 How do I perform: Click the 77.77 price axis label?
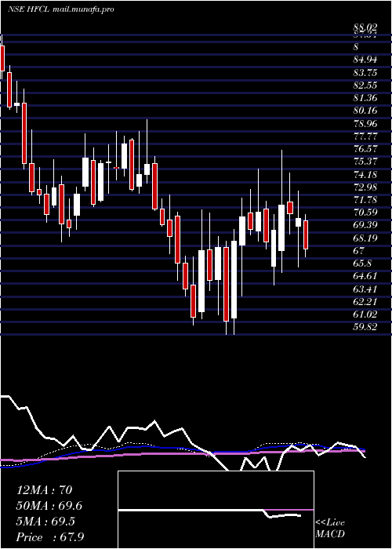[x=365, y=136]
